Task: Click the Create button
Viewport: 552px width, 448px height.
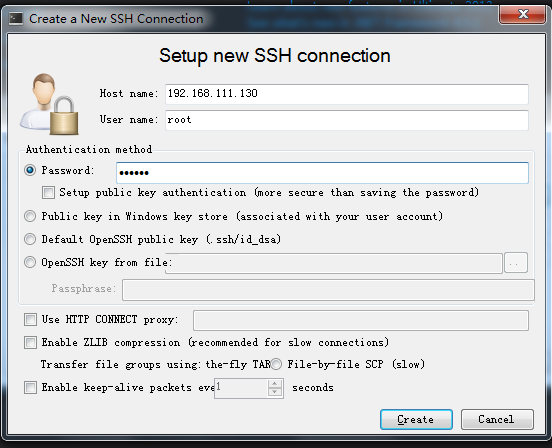Action: pyautogui.click(x=416, y=419)
